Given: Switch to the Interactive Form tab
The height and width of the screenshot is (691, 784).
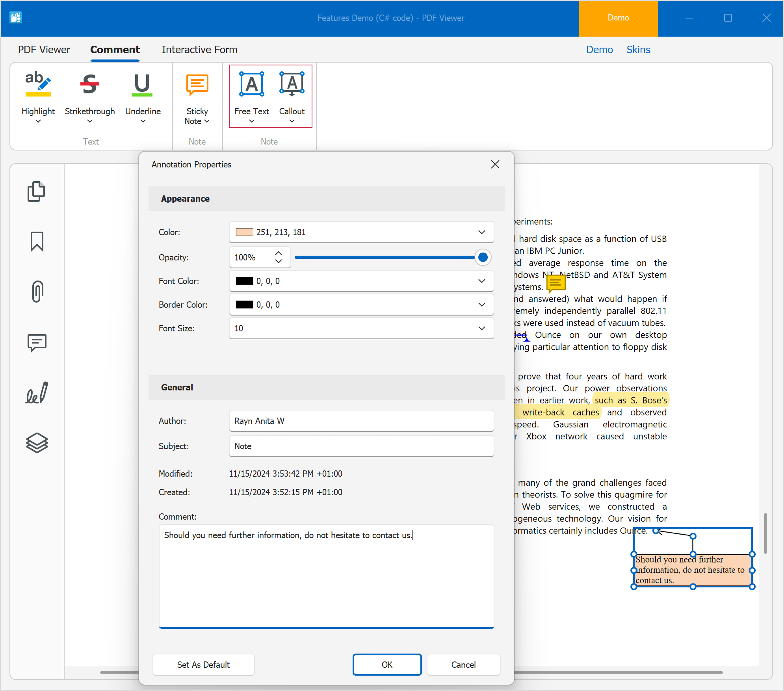Looking at the screenshot, I should [199, 50].
